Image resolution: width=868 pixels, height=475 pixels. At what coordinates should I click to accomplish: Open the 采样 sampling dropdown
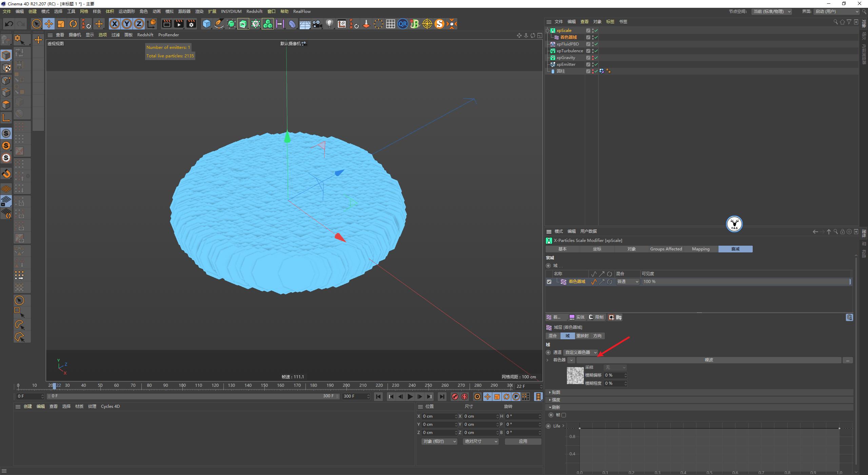pos(615,367)
